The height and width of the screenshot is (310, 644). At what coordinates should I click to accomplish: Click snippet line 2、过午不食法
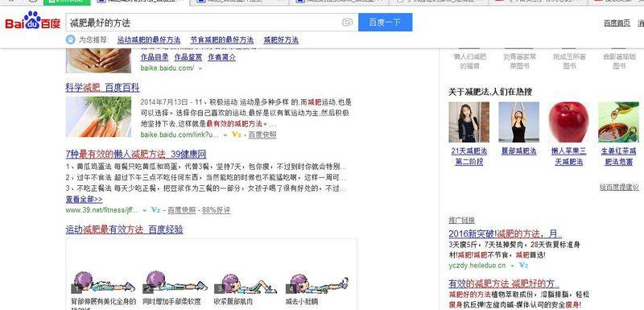[206, 178]
